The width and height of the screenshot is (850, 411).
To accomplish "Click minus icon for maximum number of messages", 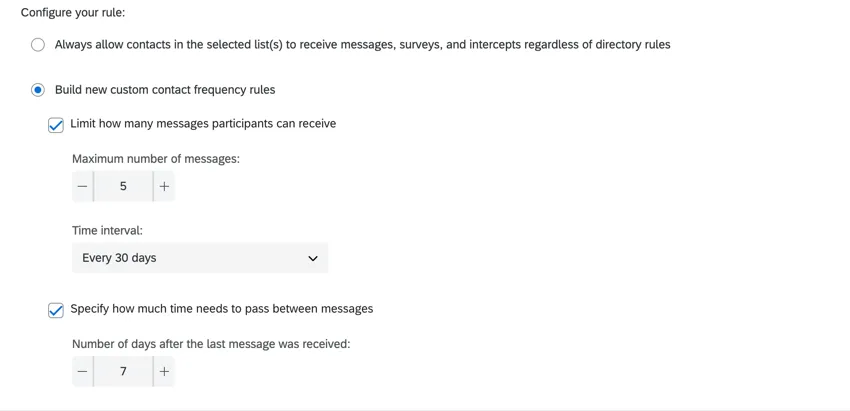I will point(82,186).
